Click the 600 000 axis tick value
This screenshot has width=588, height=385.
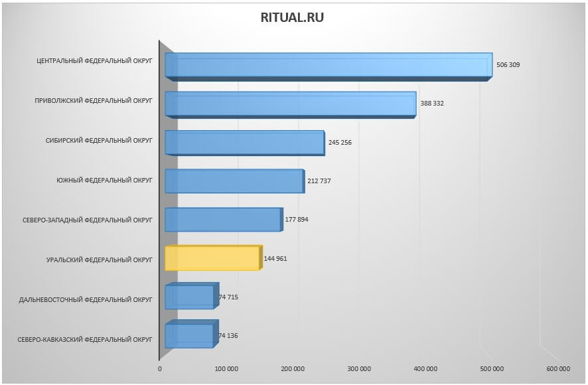558,369
